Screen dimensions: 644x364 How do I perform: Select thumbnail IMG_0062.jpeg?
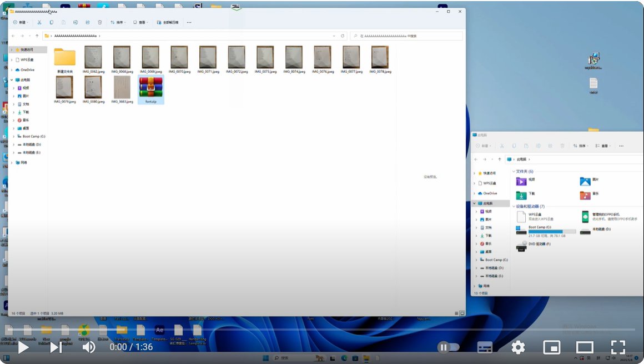tap(93, 59)
